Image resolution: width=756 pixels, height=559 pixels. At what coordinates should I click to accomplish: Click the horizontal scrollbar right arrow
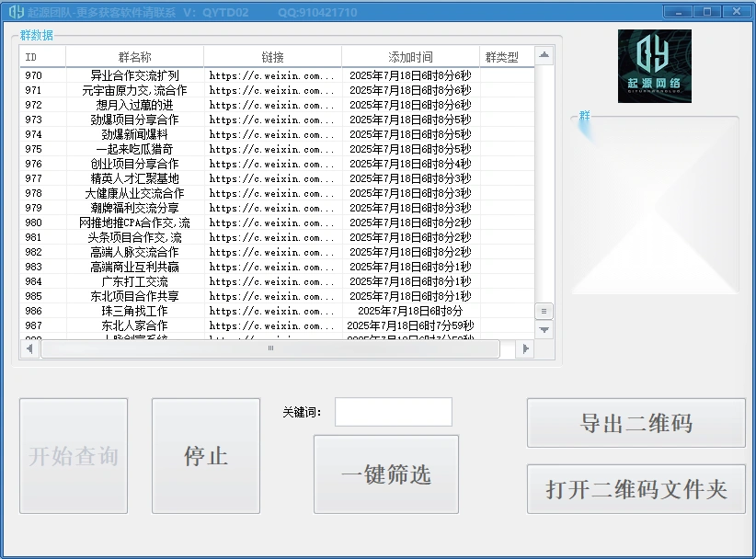point(525,348)
